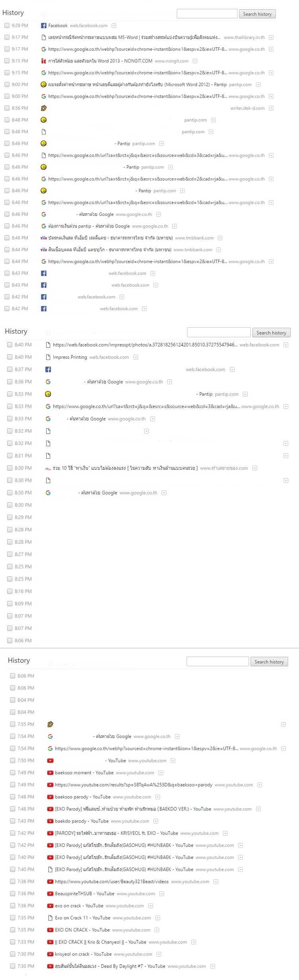299x980 pixels.
Task: Click the blank page icon beside Impress Printing
Action: 48,357
